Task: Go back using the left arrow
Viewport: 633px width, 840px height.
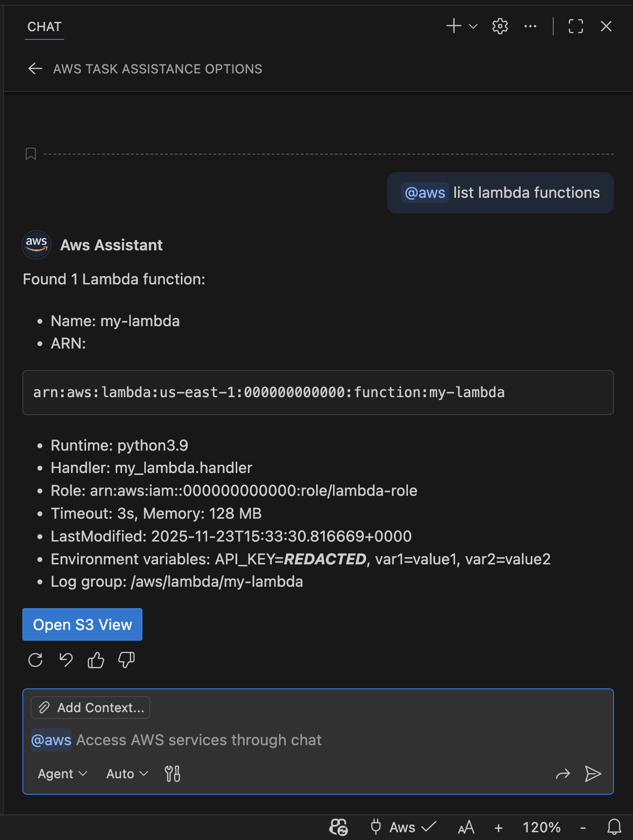Action: (35, 69)
